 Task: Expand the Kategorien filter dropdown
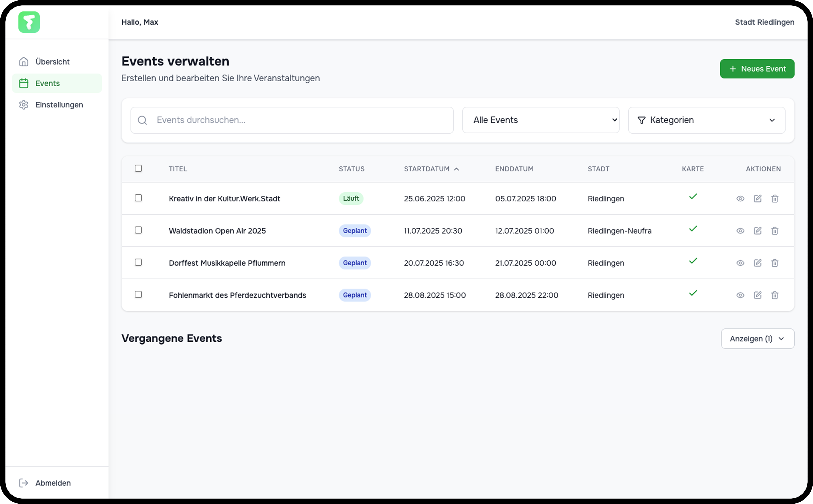(706, 120)
